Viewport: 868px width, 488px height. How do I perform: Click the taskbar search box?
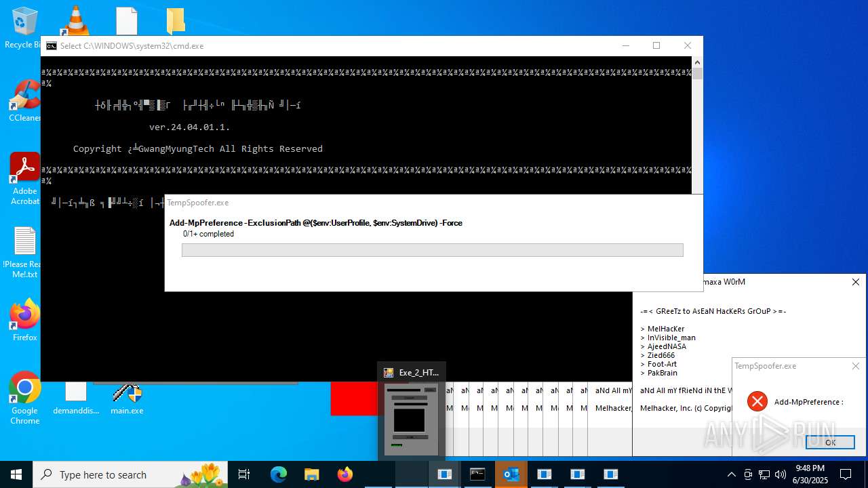coord(130,474)
